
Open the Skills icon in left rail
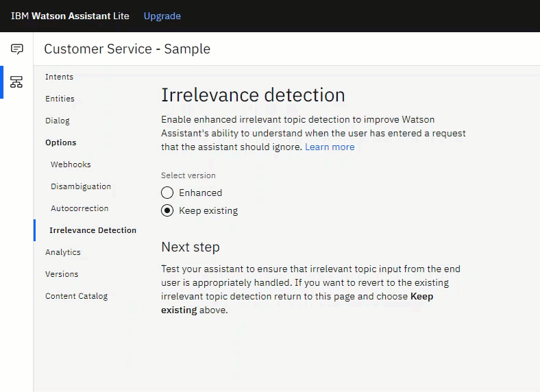click(16, 82)
